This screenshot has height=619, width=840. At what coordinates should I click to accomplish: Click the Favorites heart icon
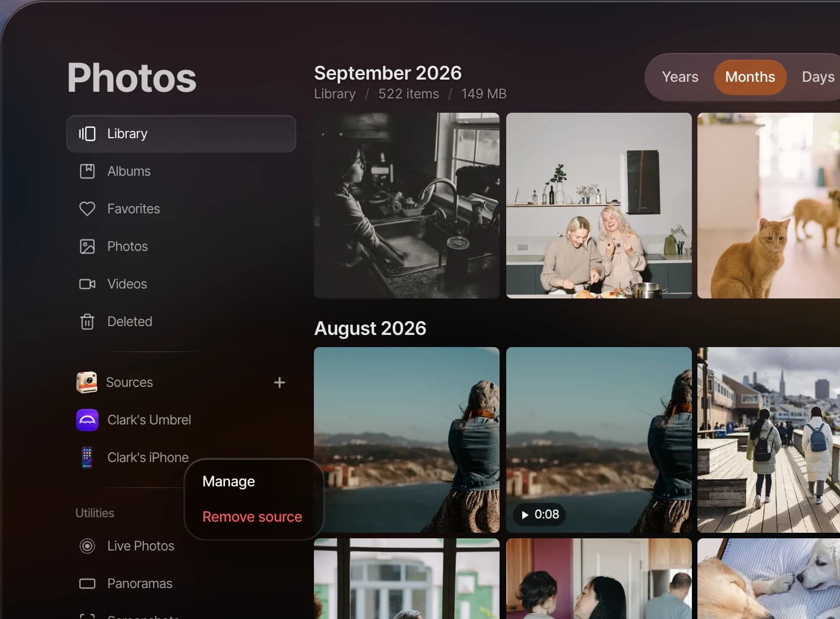tap(87, 209)
